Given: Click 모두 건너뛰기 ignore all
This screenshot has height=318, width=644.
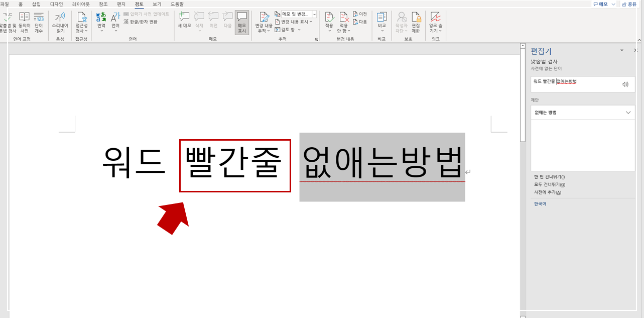Looking at the screenshot, I should [x=550, y=185].
